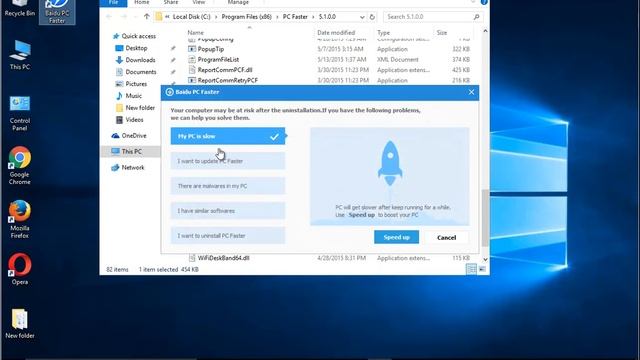This screenshot has height=360, width=640.
Task: Select Videos in the navigation pane
Action: [134, 120]
